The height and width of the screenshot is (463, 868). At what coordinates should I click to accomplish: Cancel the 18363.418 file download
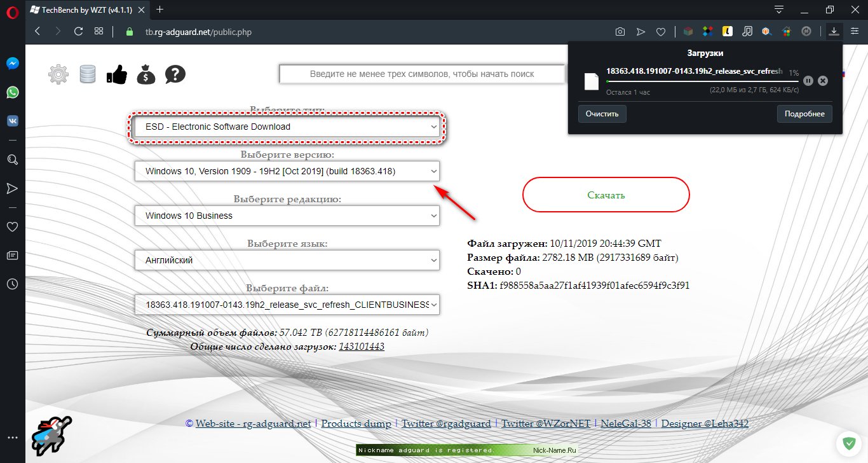click(823, 81)
